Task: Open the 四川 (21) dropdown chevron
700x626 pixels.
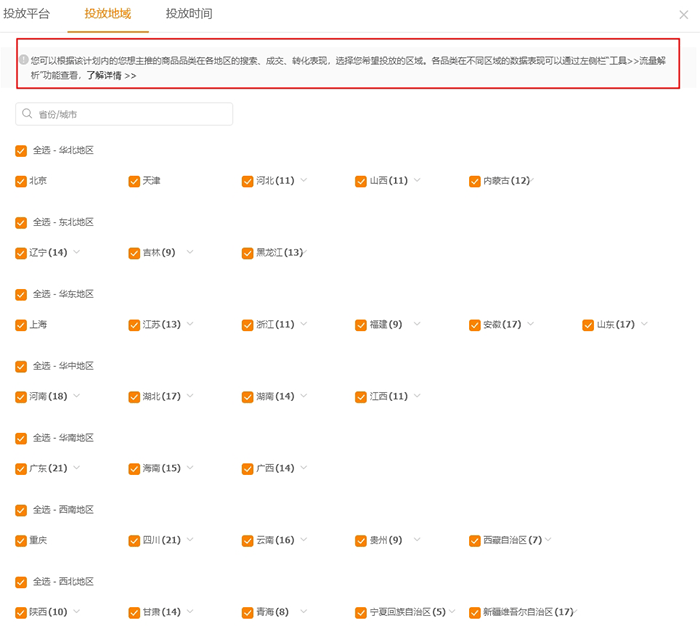Action: pos(190,540)
